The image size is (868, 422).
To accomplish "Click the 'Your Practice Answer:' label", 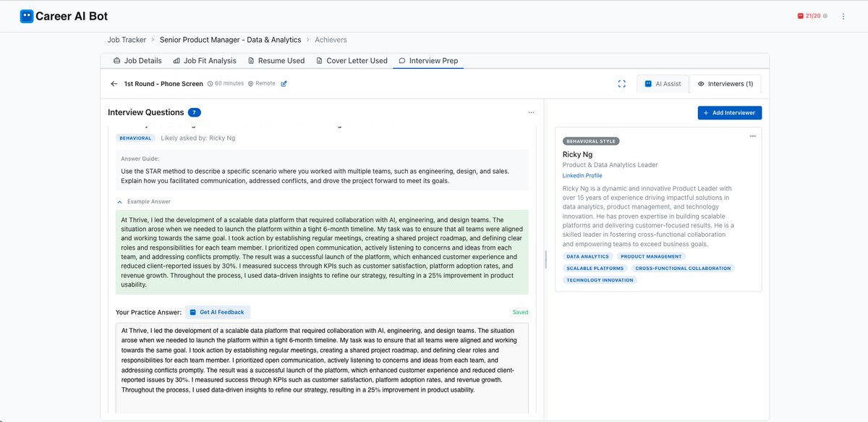I will (148, 313).
